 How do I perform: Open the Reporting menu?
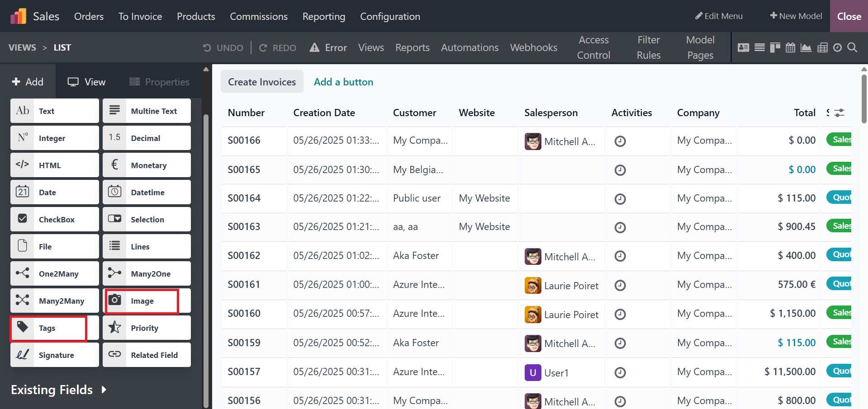[x=323, y=16]
